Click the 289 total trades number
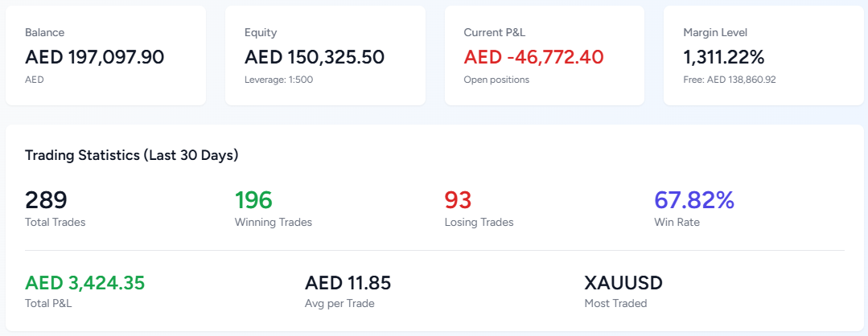This screenshot has width=868, height=336. [x=46, y=200]
